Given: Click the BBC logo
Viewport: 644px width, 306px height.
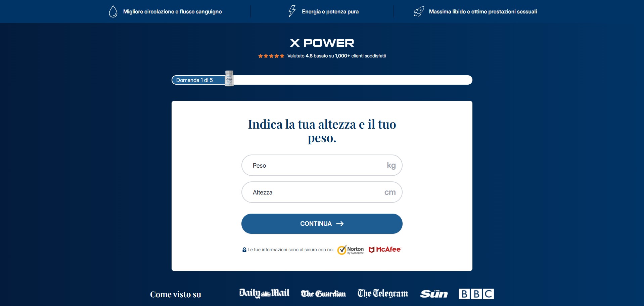Looking at the screenshot, I should click(476, 294).
